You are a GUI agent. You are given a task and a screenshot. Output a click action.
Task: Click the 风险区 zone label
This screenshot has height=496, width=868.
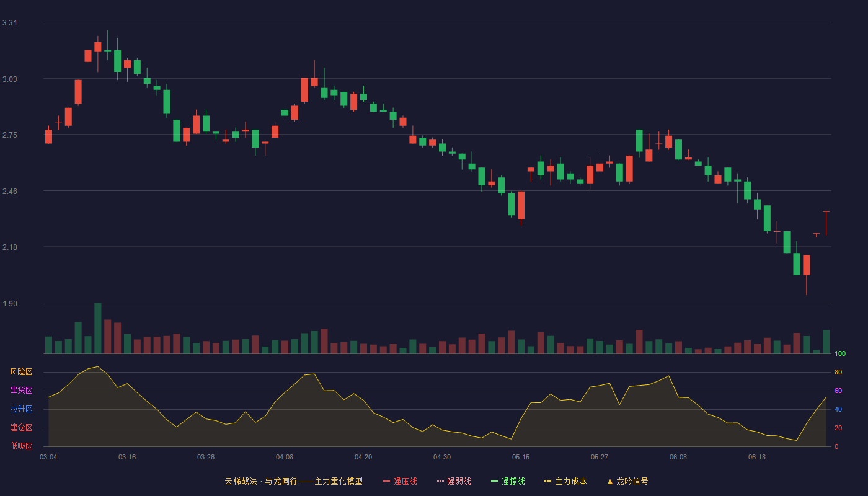[21, 372]
